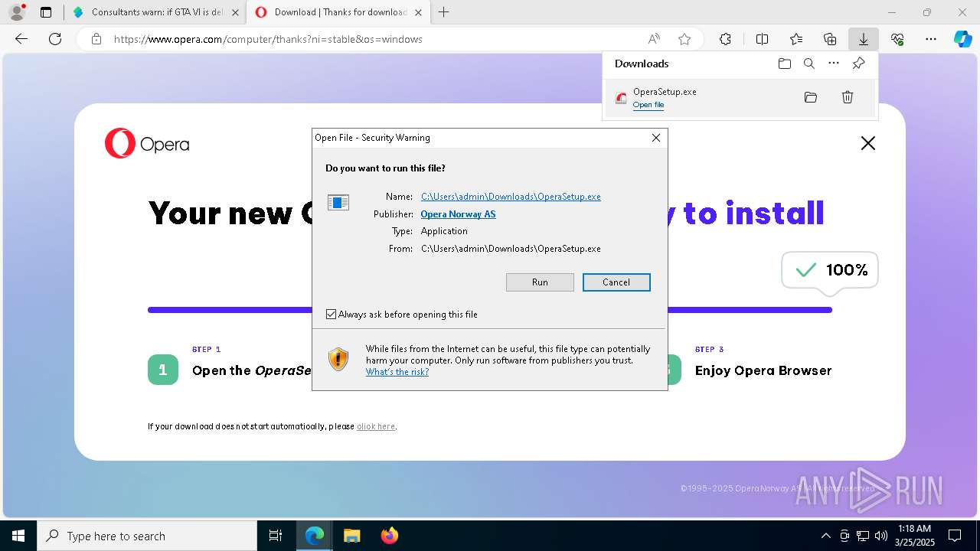The height and width of the screenshot is (551, 980).
Task: Toggle Split screen icon in toolbar
Action: [x=762, y=39]
